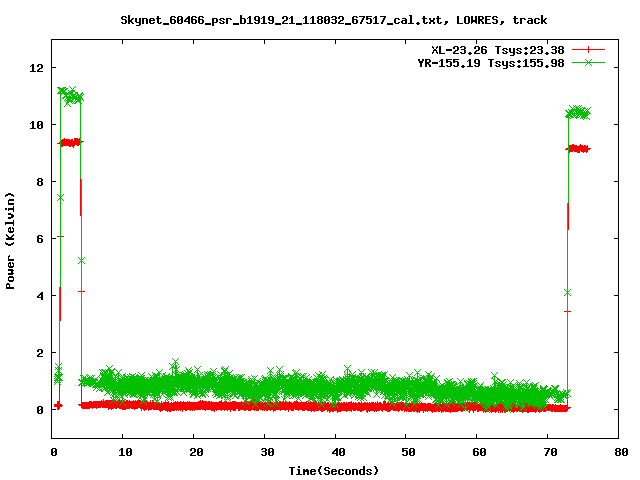The height and width of the screenshot is (480, 640).
Task: Click the first green YR plateau near 11 K
Action: tap(70, 96)
